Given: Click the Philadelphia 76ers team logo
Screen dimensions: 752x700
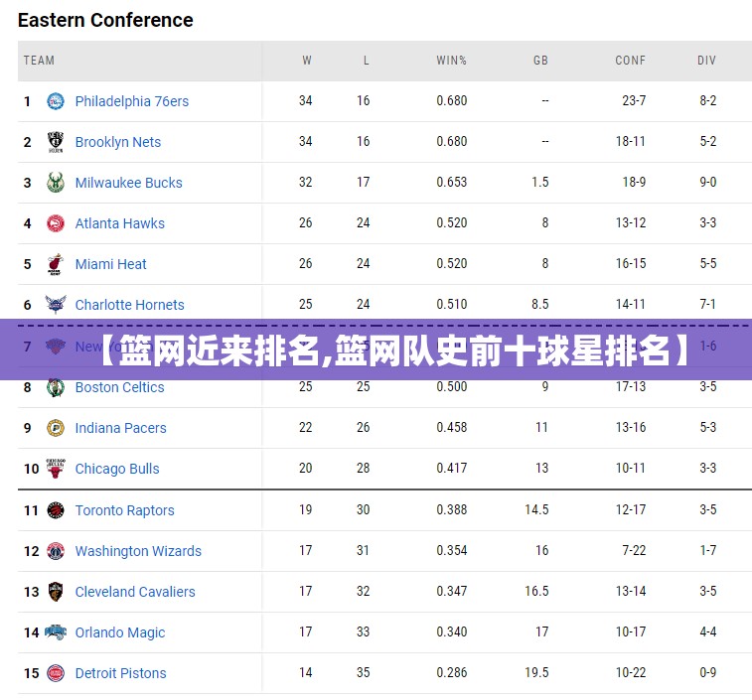Looking at the screenshot, I should (56, 101).
